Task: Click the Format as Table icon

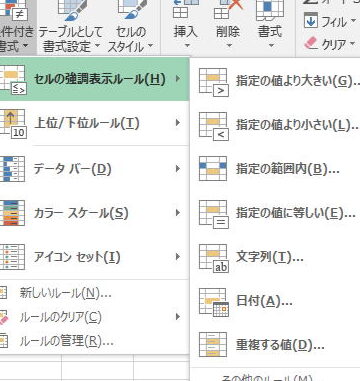Action: click(x=72, y=10)
